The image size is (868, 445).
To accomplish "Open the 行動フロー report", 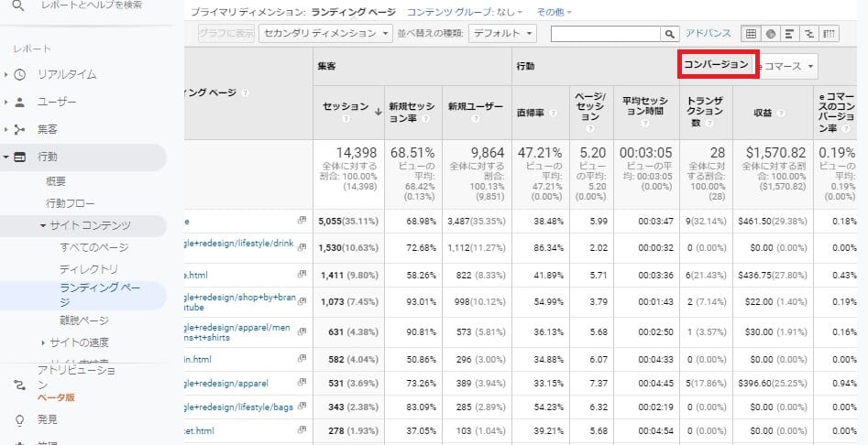I will [71, 202].
